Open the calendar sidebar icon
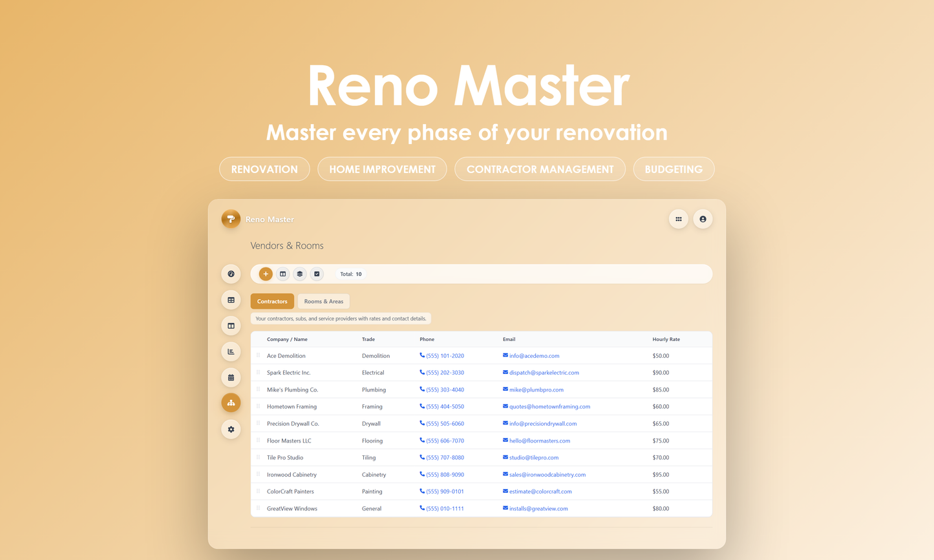 [231, 377]
